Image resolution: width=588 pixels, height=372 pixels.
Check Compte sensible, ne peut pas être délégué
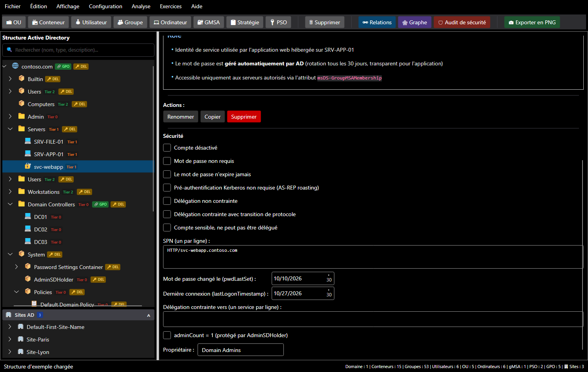(167, 228)
